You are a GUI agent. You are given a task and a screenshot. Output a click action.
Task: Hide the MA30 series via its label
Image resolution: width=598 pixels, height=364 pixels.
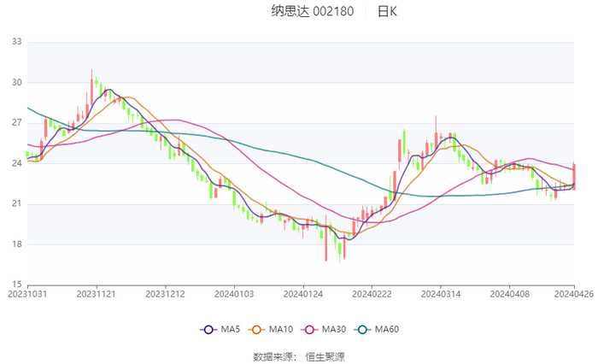(x=333, y=330)
